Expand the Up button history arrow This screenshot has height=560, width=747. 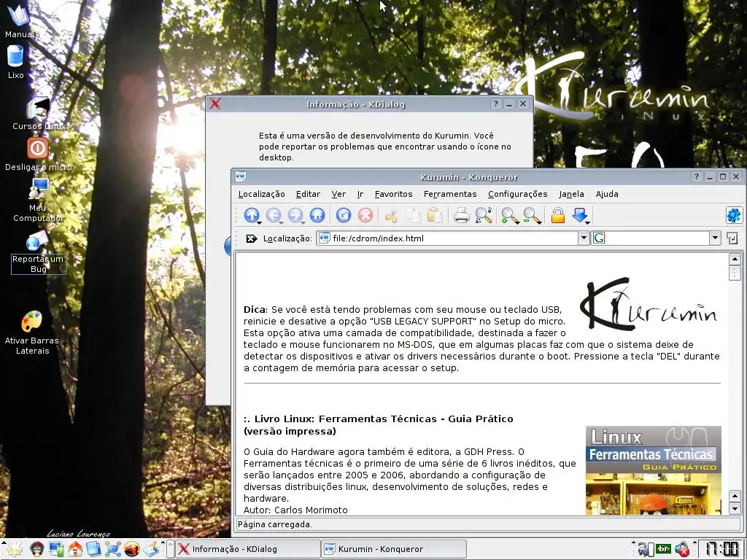click(259, 223)
